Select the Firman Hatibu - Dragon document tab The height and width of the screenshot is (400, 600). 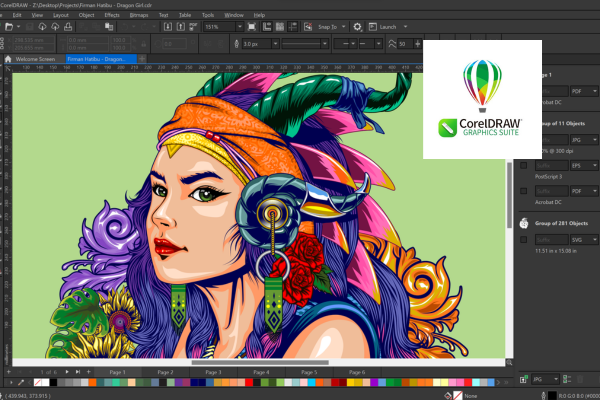pyautogui.click(x=101, y=59)
